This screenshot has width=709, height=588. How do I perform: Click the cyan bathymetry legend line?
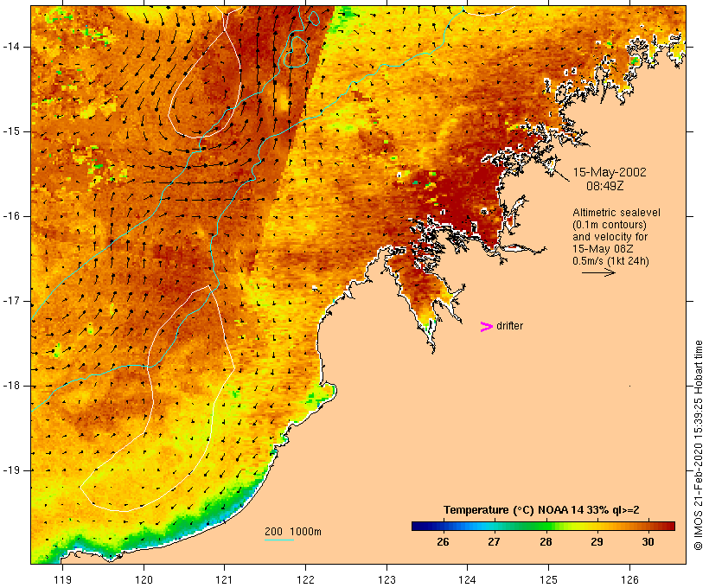tap(279, 540)
